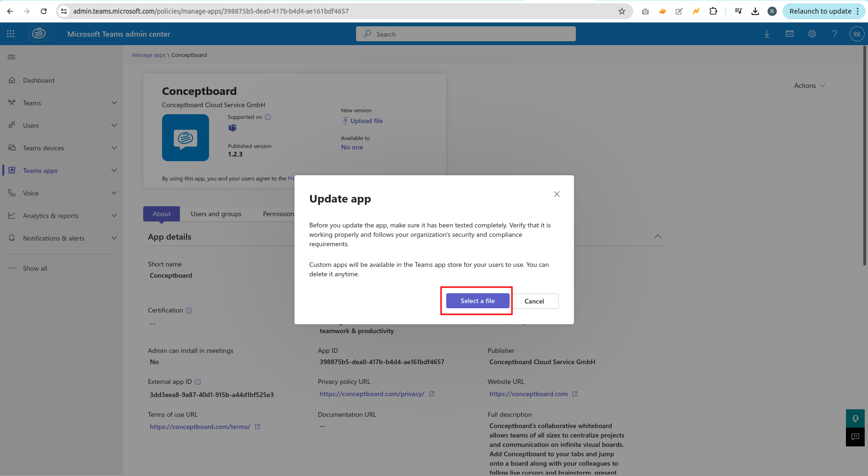Open Manage apps from the breadcrumb
This screenshot has width=868, height=476.
[148, 55]
